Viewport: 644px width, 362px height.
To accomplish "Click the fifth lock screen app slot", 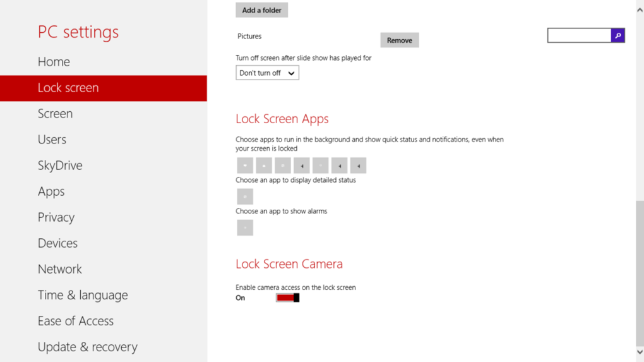I will (321, 166).
